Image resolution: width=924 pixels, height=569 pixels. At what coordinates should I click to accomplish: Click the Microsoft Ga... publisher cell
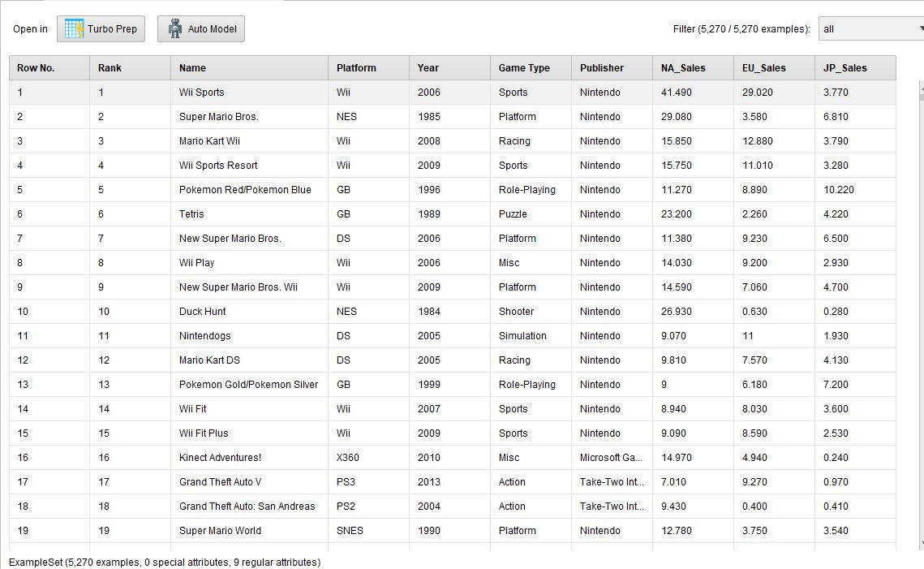612,458
